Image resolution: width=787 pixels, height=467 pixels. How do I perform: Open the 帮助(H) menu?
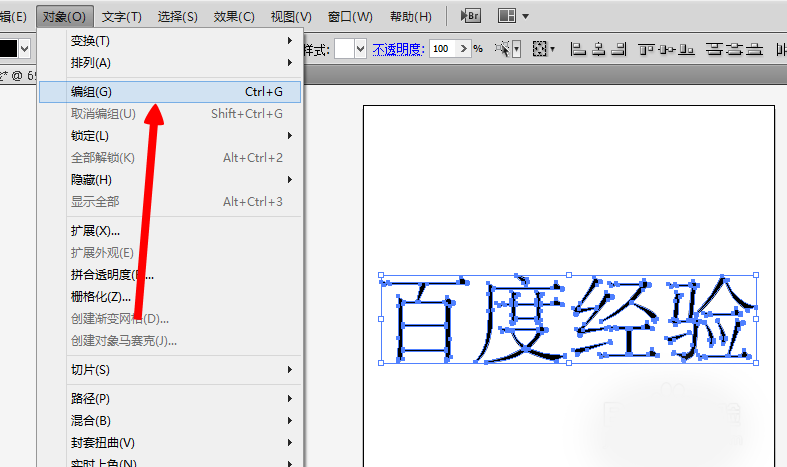(411, 17)
